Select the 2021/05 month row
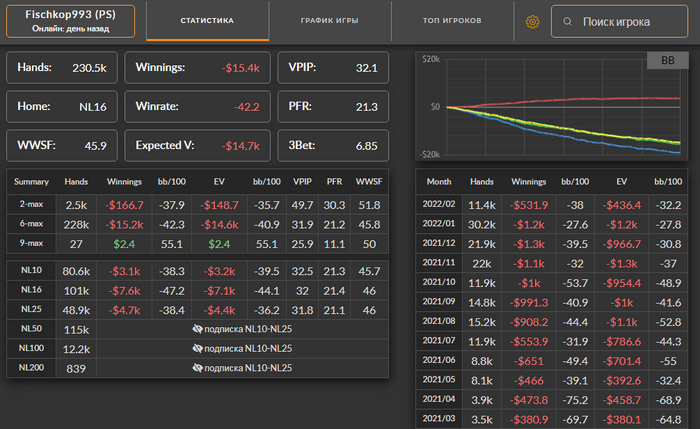The image size is (700, 429). [x=552, y=380]
